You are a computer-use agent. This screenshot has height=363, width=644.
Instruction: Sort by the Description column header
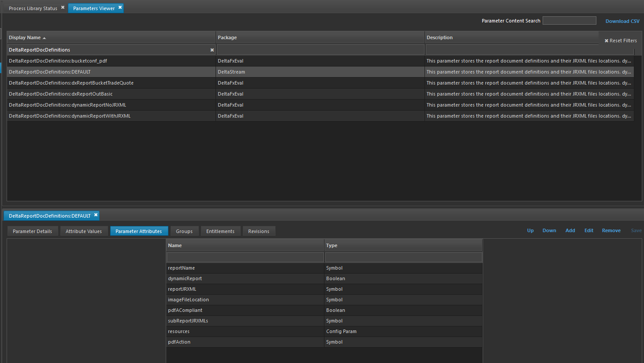[x=511, y=37]
